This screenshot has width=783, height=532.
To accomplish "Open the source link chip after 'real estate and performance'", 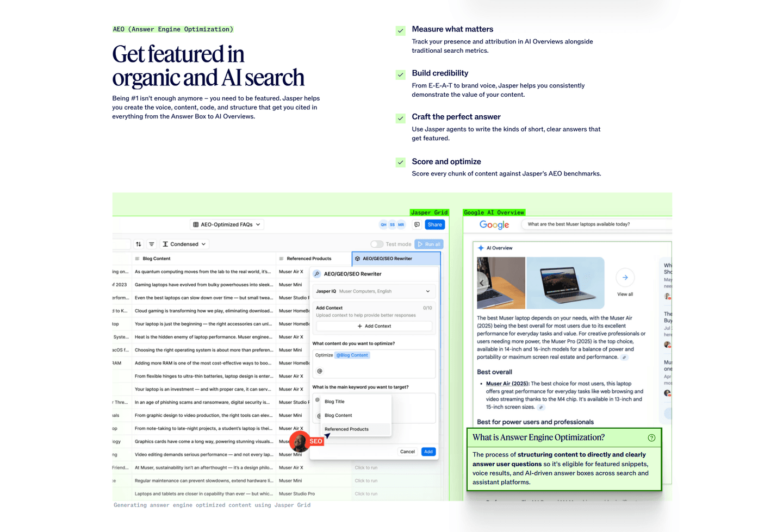I will coord(625,358).
